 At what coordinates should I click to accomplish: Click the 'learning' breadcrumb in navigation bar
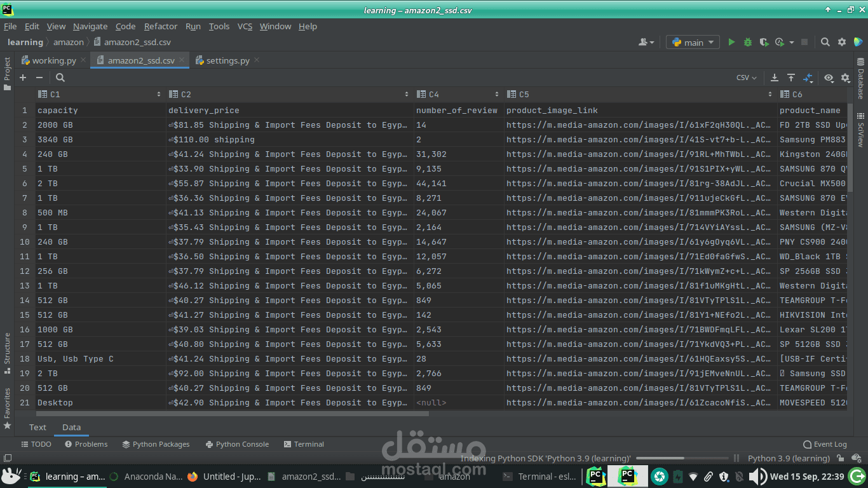pyautogui.click(x=25, y=42)
